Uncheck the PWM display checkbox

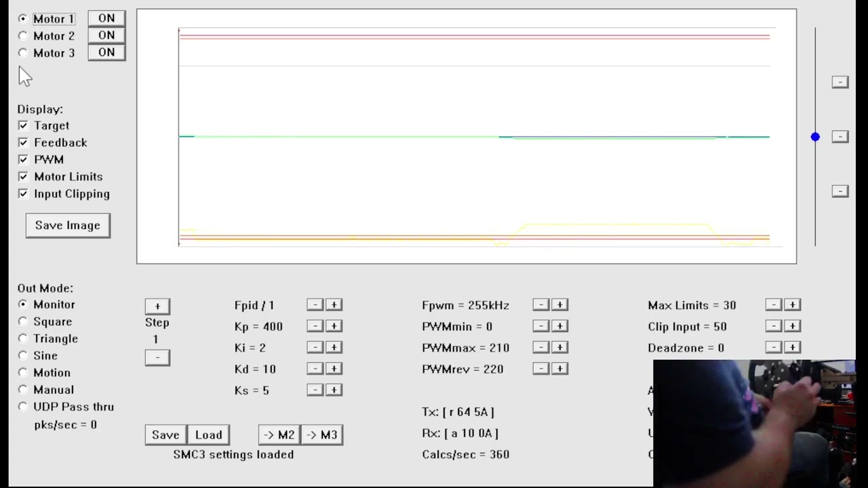coord(23,159)
